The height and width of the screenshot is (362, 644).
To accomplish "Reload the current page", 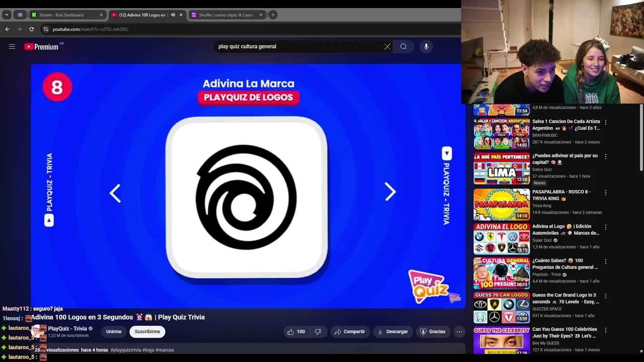I will click(x=31, y=29).
